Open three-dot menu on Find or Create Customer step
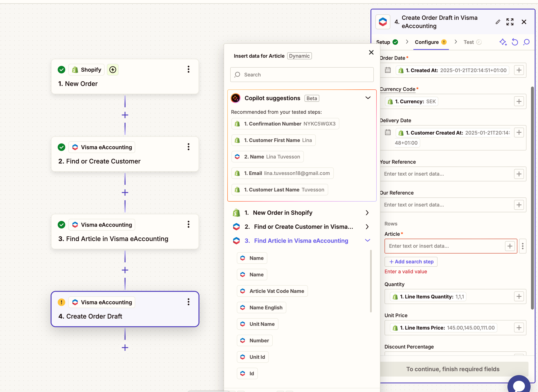Image resolution: width=538 pixels, height=392 pixels. [x=188, y=147]
